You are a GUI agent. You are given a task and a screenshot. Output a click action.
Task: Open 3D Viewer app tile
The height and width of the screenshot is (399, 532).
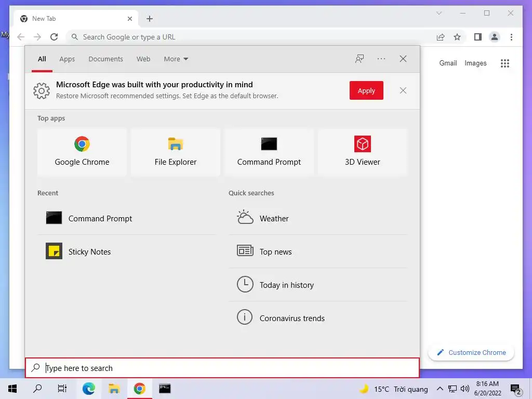(362, 152)
